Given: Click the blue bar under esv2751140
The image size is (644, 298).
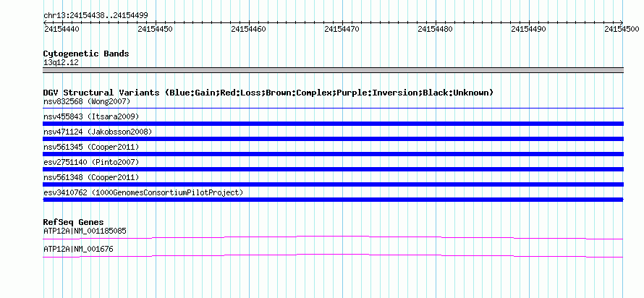Looking at the screenshot, I should click(333, 169).
